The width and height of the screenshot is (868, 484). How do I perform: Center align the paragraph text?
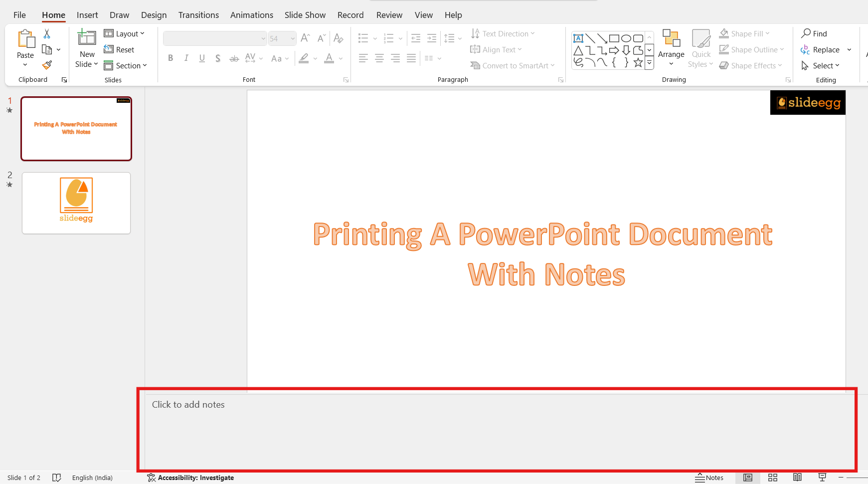pos(379,58)
